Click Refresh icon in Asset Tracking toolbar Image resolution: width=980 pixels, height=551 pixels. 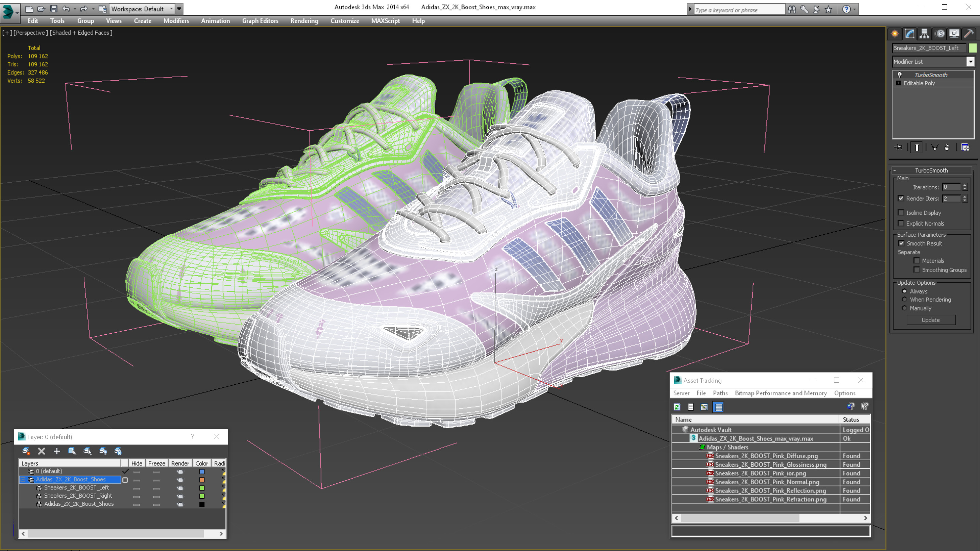(x=677, y=407)
